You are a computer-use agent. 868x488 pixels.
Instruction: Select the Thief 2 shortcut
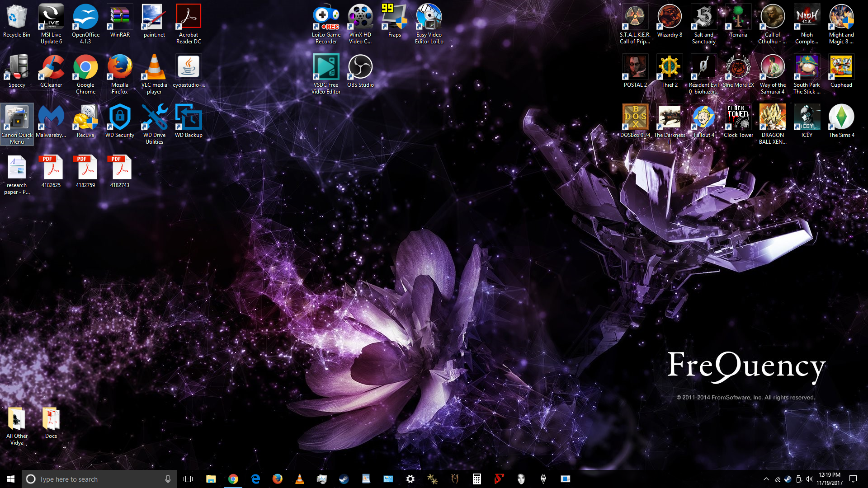coord(670,71)
